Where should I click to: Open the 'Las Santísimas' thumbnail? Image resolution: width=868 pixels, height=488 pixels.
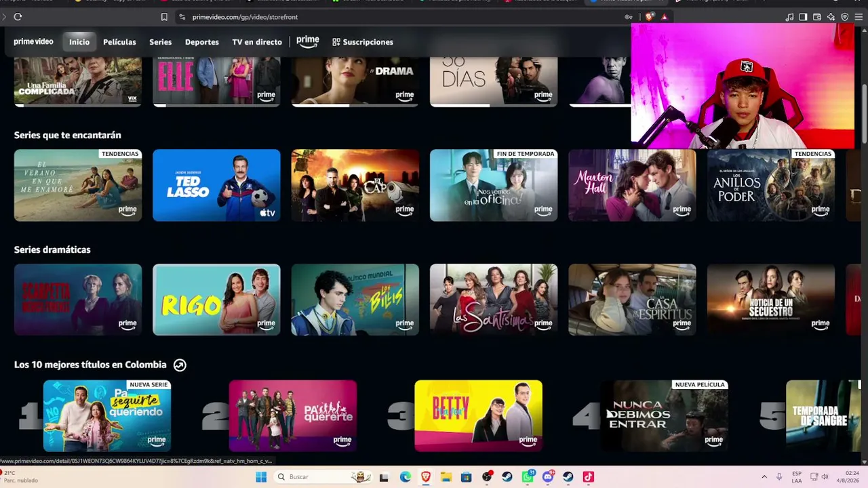click(x=494, y=300)
